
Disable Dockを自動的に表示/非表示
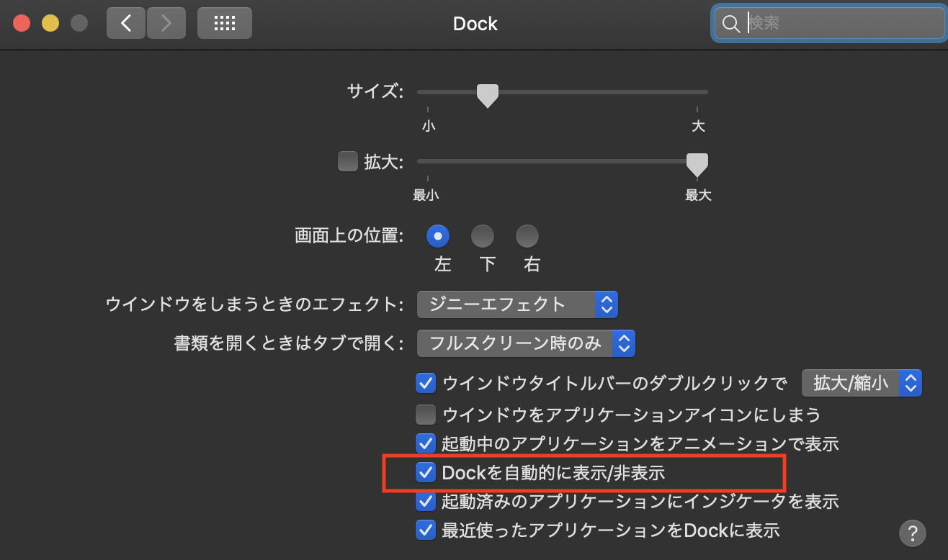[426, 473]
